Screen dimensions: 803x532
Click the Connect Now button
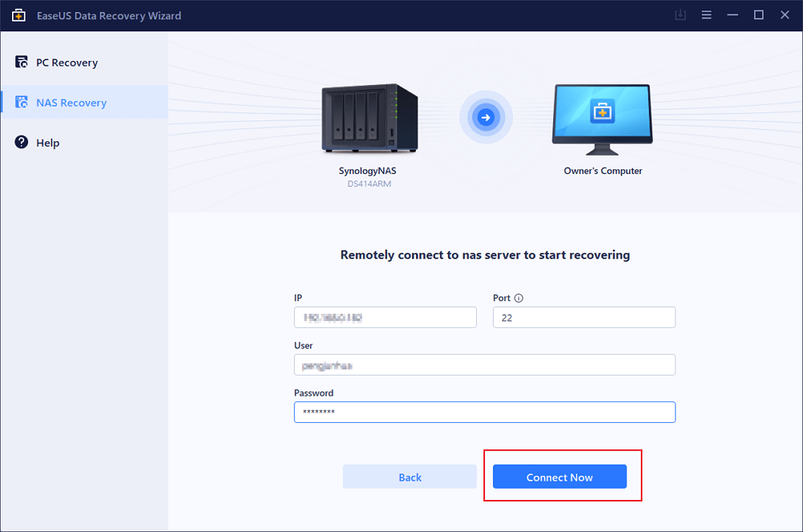click(560, 477)
